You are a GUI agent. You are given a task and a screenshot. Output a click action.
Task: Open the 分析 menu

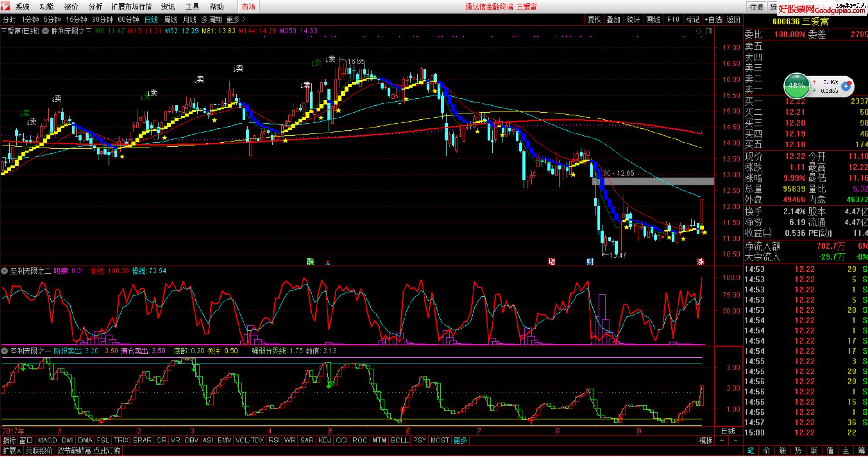(x=95, y=6)
